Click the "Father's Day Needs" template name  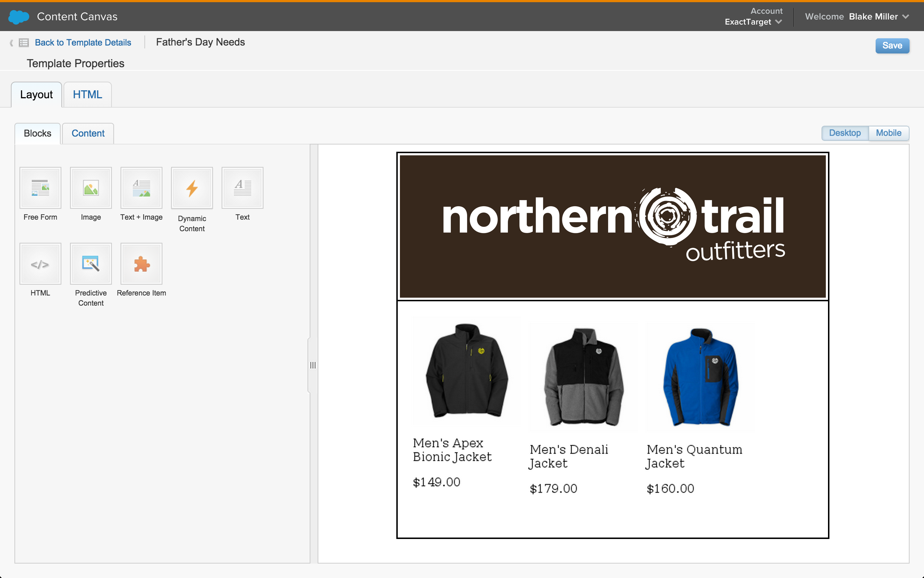click(x=200, y=42)
